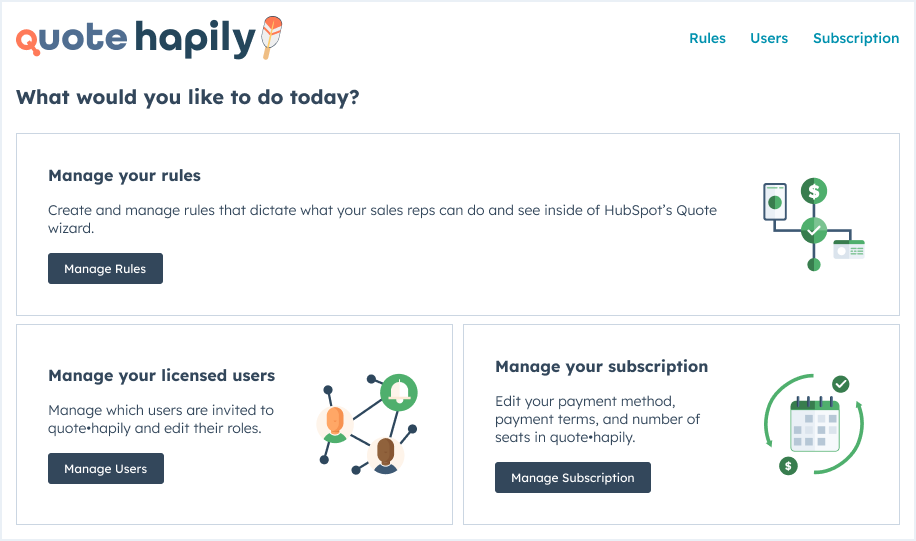Go to the Subscription navigation link
Screen dimensions: 916x541
click(856, 38)
